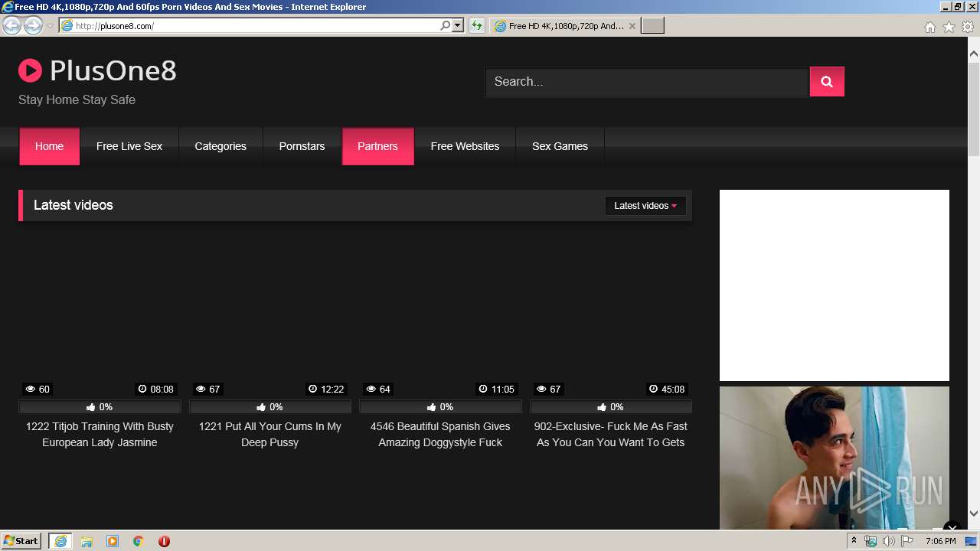The height and width of the screenshot is (551, 980).
Task: Click the red Opera taskbar icon
Action: tap(164, 541)
